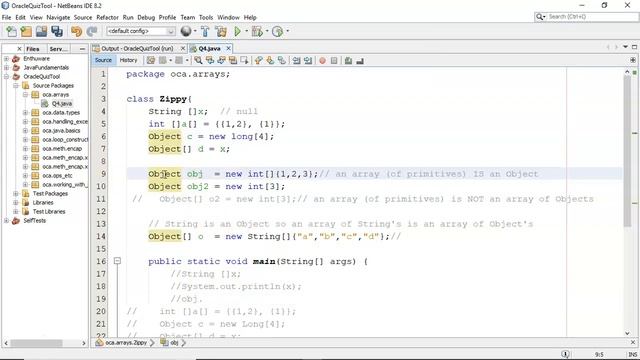Open the File menu

6,17
